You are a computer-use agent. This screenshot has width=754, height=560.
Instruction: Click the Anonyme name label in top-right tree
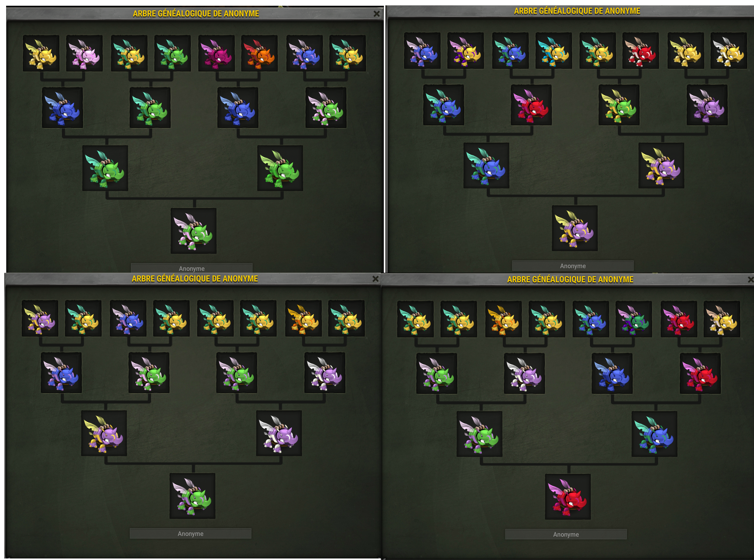point(573,266)
